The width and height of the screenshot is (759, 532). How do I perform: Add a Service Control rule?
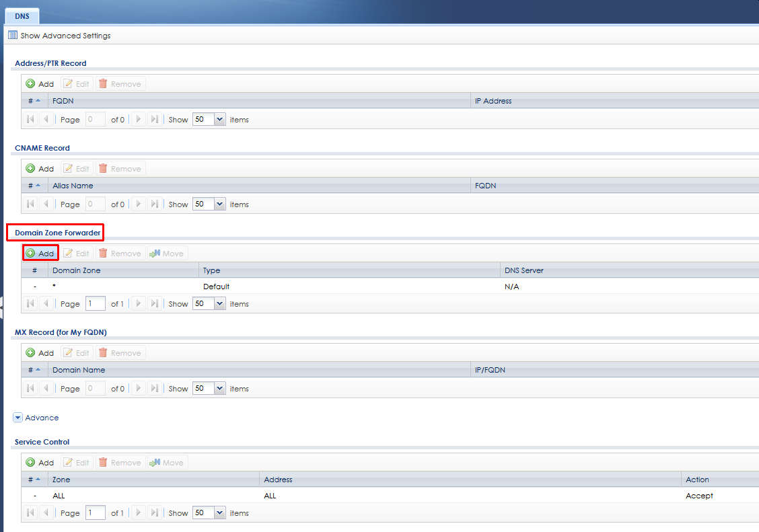[x=40, y=463]
